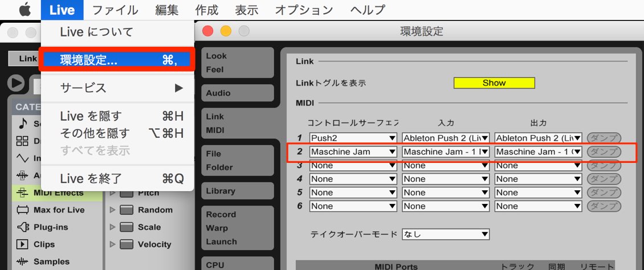Click browser preview play button
This screenshot has width=644, height=270.
pyautogui.click(x=17, y=83)
